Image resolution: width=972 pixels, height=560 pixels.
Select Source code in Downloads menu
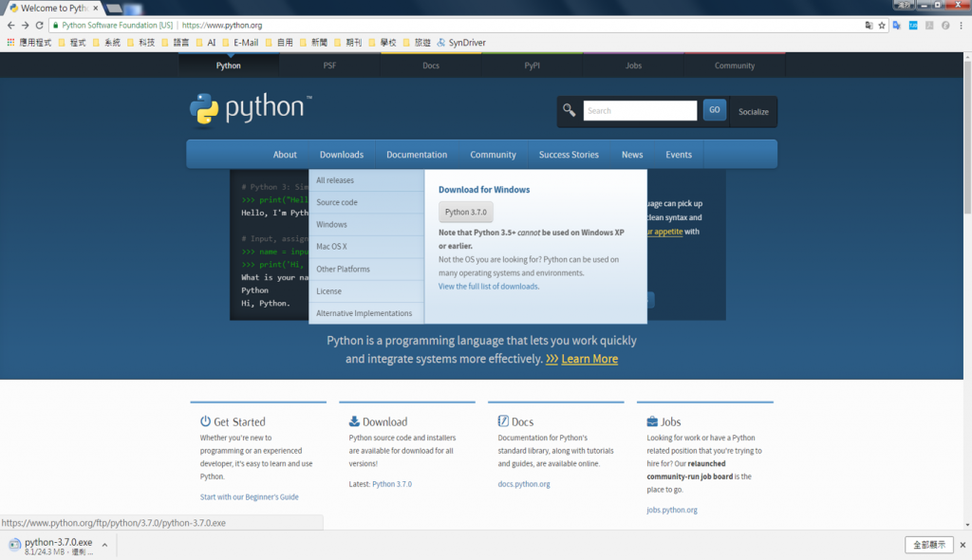(x=366, y=202)
